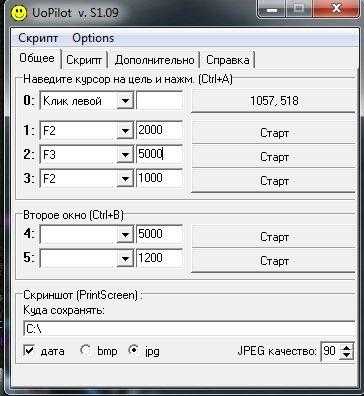Screen dimensions: 364x396
Task: Click the JPEG quality field showing 90
Action: click(329, 351)
